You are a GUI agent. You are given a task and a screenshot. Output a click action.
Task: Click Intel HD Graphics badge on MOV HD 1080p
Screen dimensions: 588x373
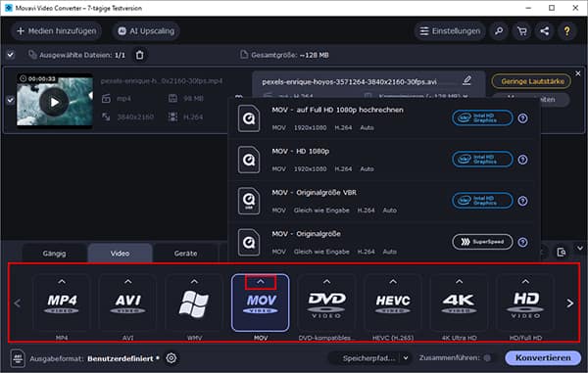(x=482, y=160)
